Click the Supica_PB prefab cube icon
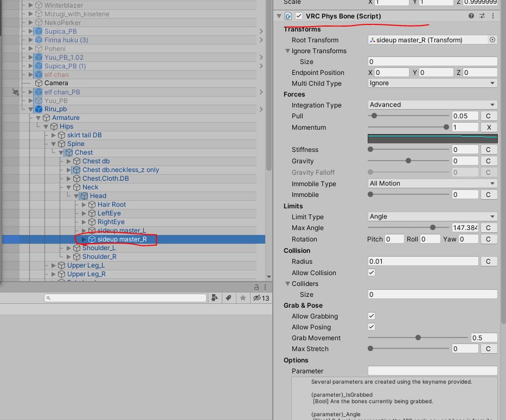 (x=39, y=31)
